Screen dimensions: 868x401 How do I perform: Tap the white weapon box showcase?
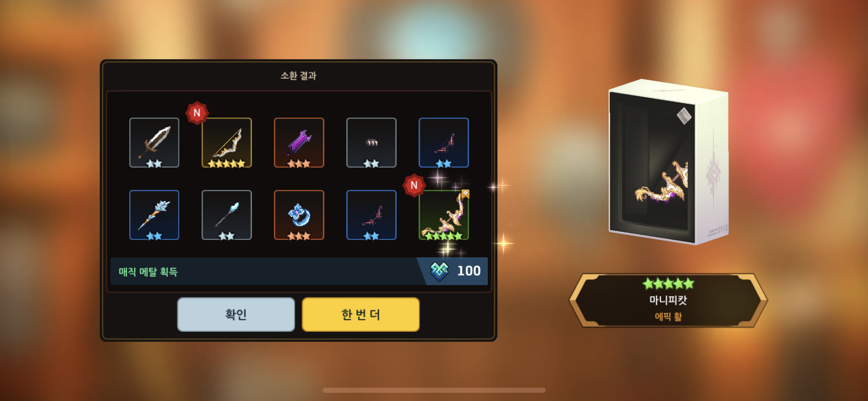coord(668,162)
